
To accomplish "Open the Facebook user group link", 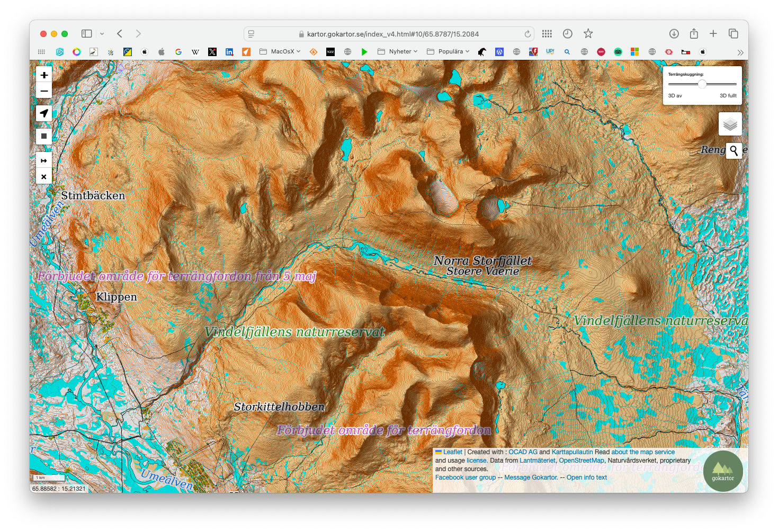I will (465, 477).
